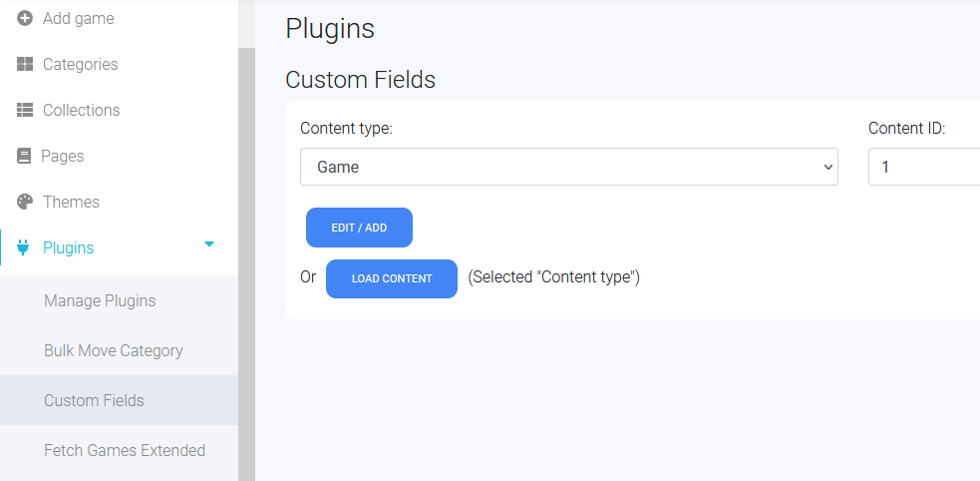Open the Content type Game dropdown
Screen dimensions: 980x481
click(568, 167)
